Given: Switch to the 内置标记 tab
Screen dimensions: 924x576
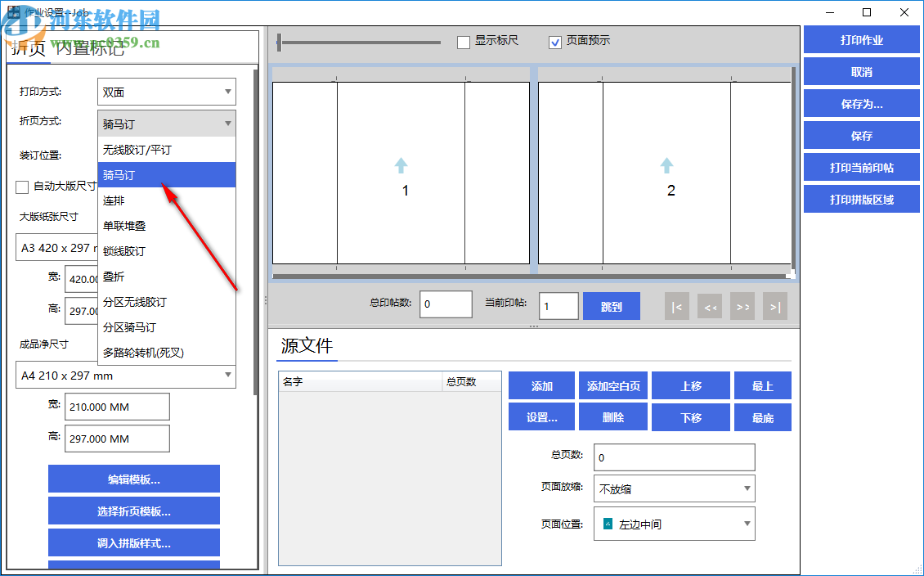Looking at the screenshot, I should (x=90, y=48).
